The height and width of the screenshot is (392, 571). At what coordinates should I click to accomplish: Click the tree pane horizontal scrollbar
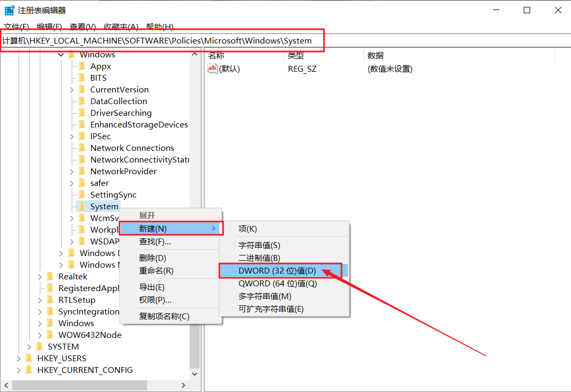96,385
